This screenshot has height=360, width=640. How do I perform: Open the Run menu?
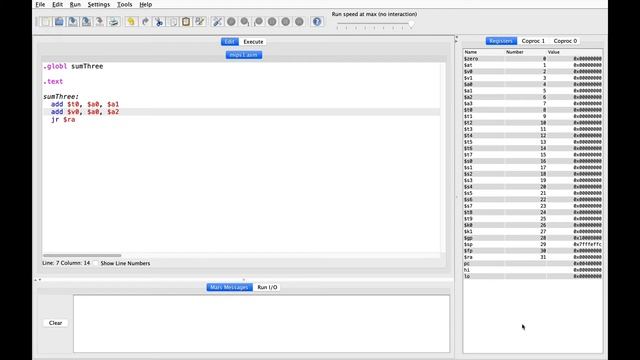75,4
